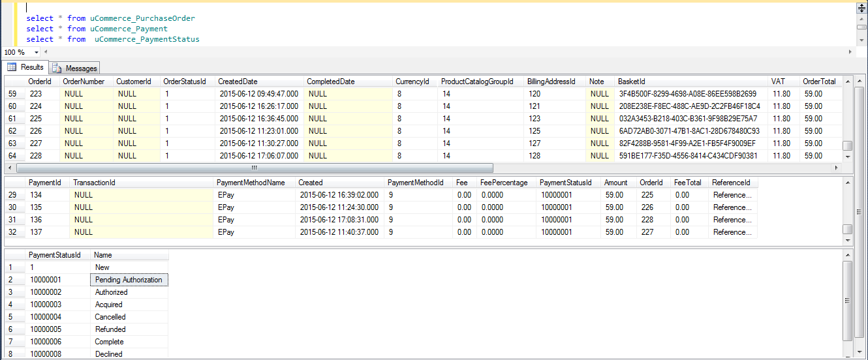Select the BasketId column header
Screen dimensions: 868x360
pyautogui.click(x=692, y=82)
